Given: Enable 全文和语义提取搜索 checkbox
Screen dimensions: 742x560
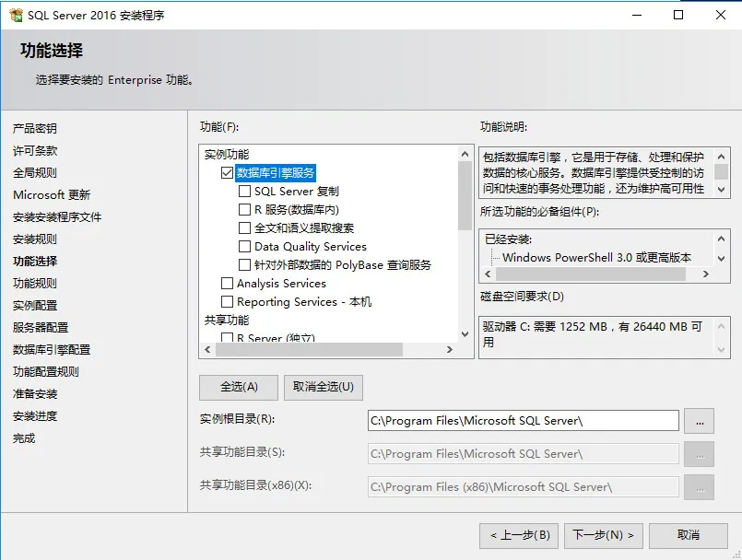Looking at the screenshot, I should coord(244,228).
